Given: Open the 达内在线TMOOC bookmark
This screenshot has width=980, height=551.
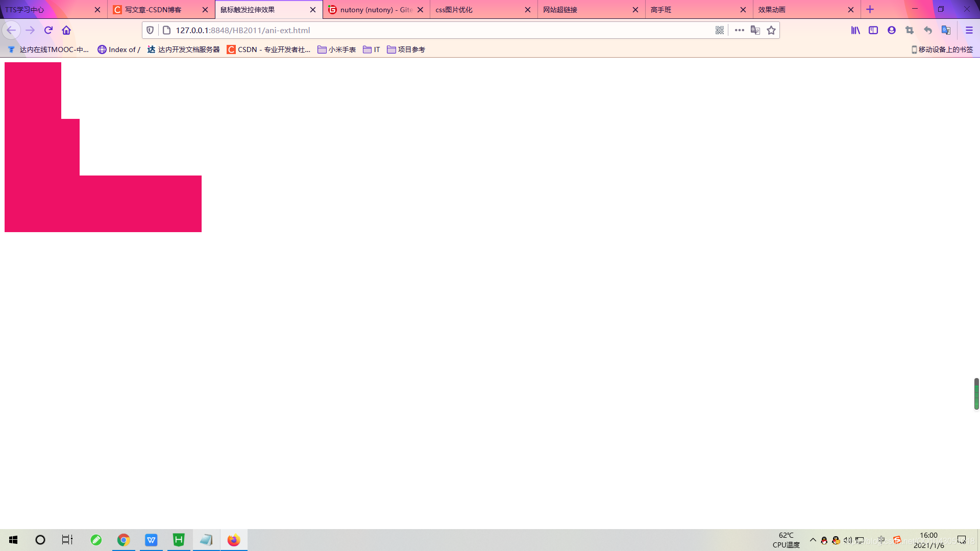Looking at the screenshot, I should pyautogui.click(x=48, y=49).
